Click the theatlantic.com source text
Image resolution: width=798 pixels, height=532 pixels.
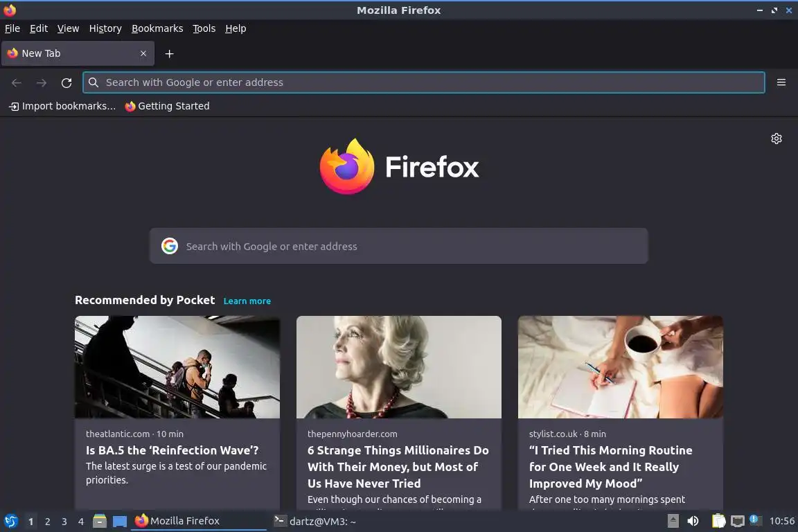pyautogui.click(x=118, y=434)
